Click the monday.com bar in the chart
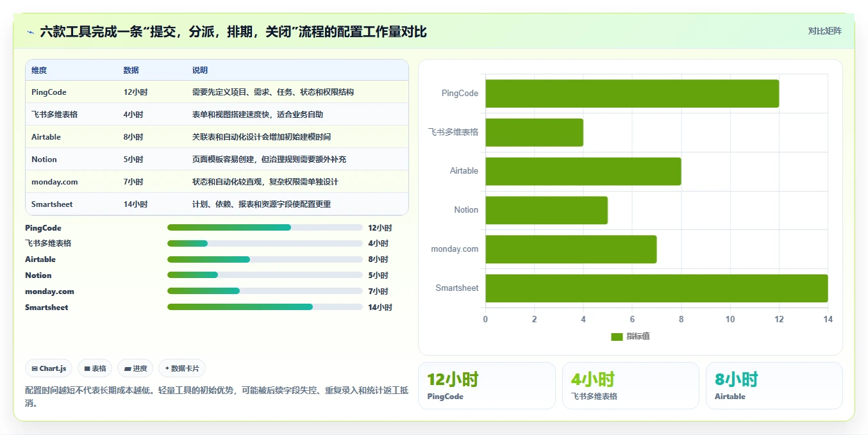 pyautogui.click(x=571, y=249)
